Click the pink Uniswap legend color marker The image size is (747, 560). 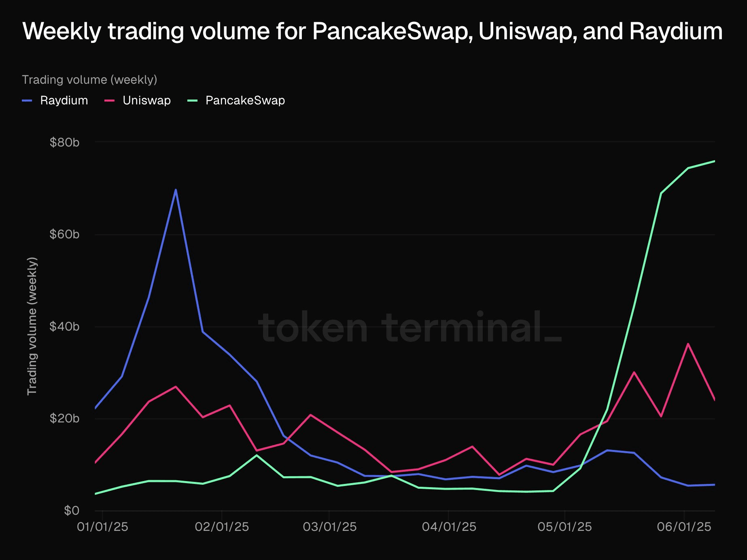coord(109,100)
